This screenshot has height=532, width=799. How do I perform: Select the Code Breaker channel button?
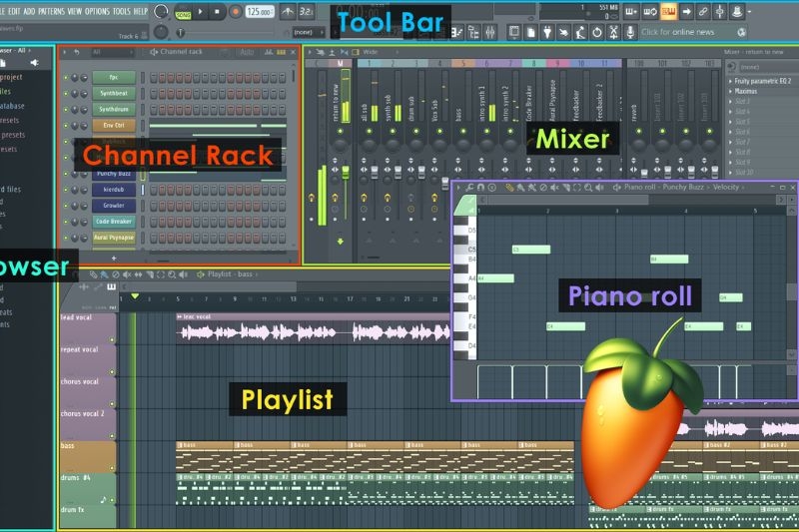coord(114,222)
